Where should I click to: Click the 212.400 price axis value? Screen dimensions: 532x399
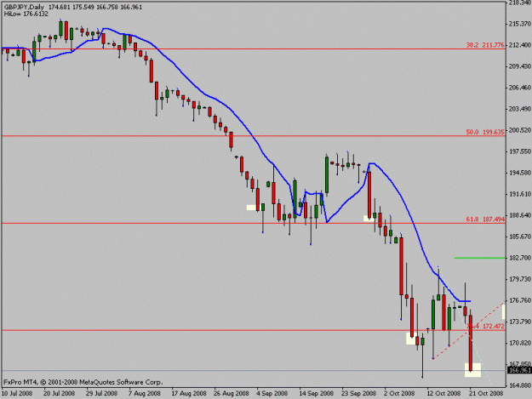pos(520,45)
